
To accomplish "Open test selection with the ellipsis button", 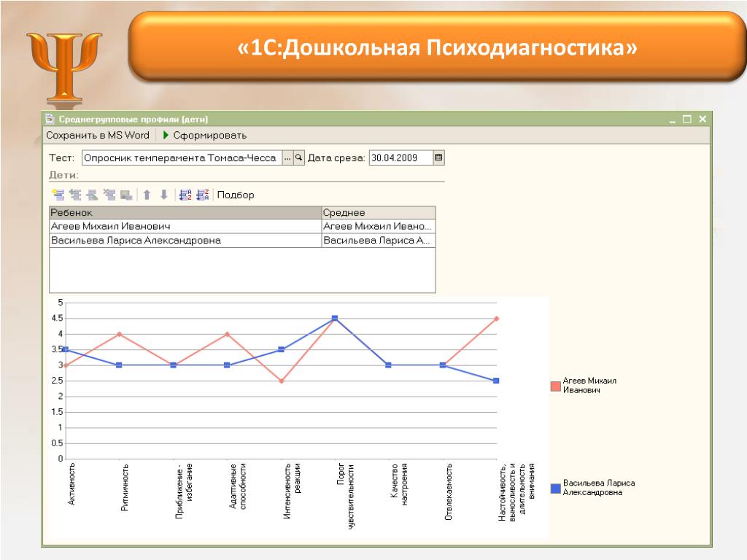I will click(287, 157).
